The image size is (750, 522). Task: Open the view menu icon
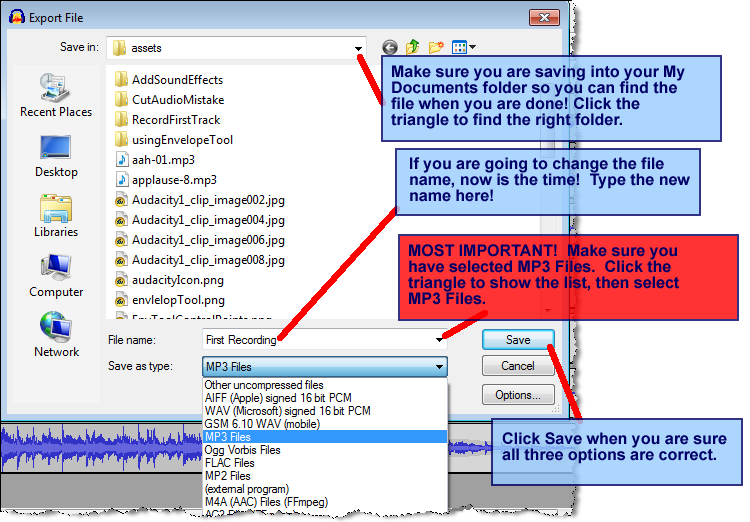tap(459, 47)
